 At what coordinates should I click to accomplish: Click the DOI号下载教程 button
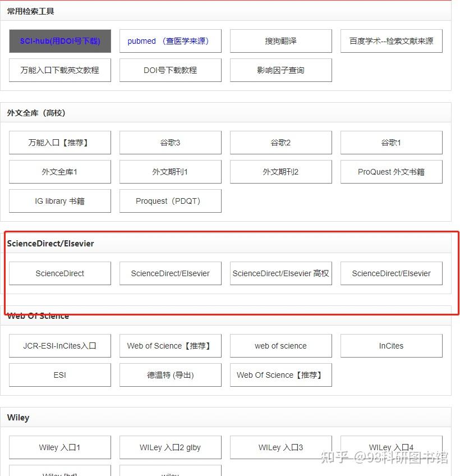[170, 70]
